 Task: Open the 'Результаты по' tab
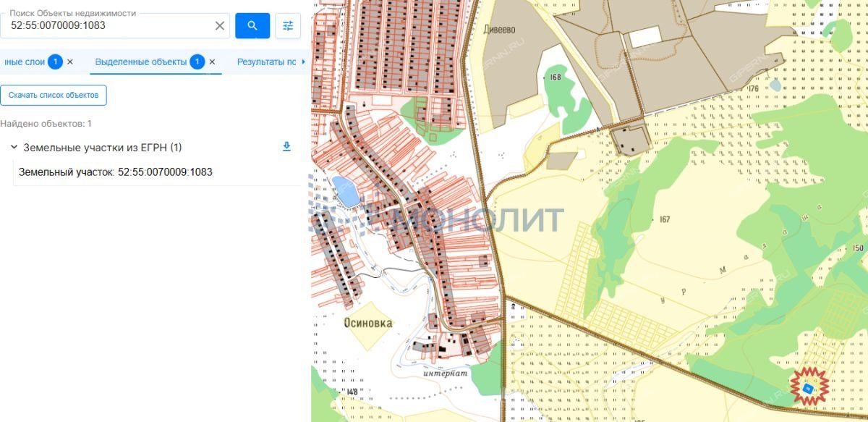coord(266,62)
